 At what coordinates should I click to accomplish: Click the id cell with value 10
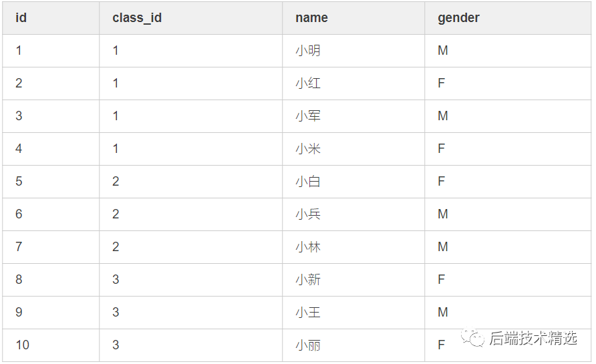point(23,345)
